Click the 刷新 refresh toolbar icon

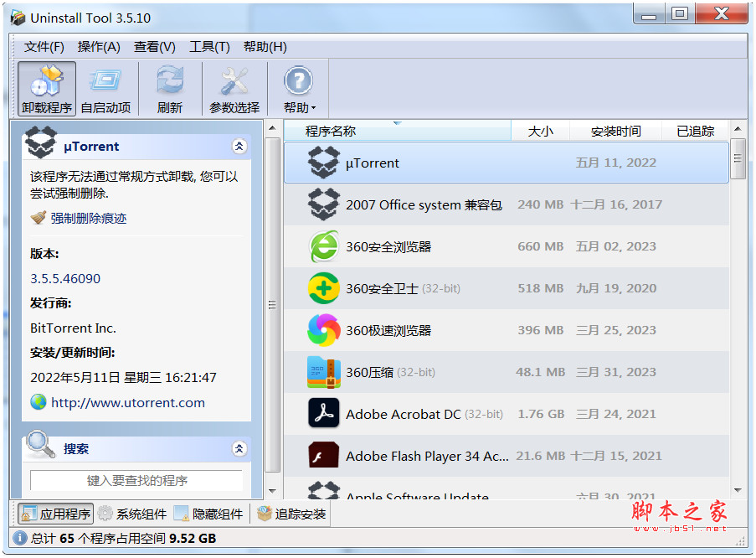[x=170, y=89]
